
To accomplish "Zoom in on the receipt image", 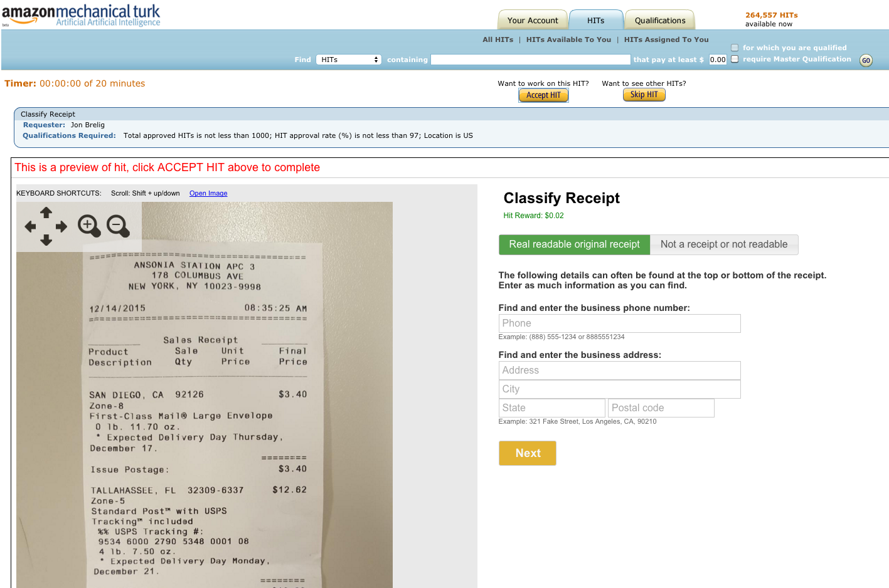I will pos(88,226).
